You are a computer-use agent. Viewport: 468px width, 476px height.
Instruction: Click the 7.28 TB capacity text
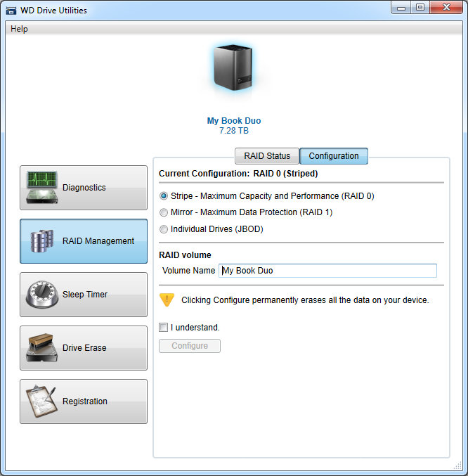(x=234, y=131)
